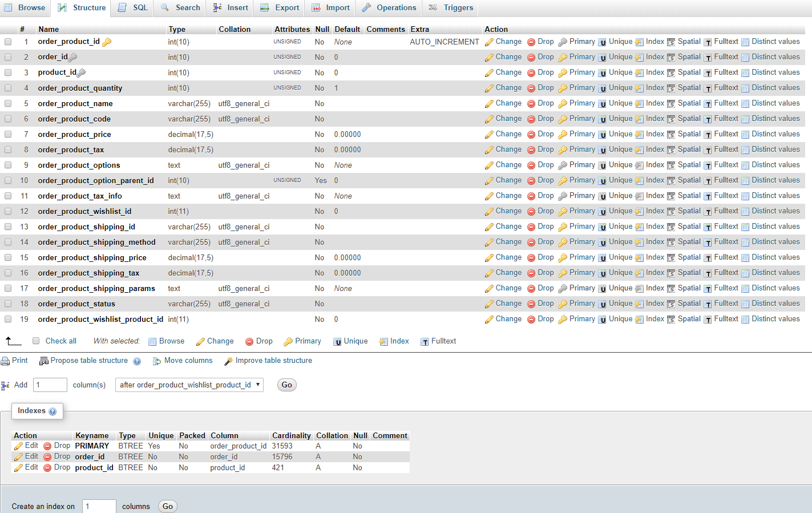Enable the Check all checkbox

tap(36, 341)
